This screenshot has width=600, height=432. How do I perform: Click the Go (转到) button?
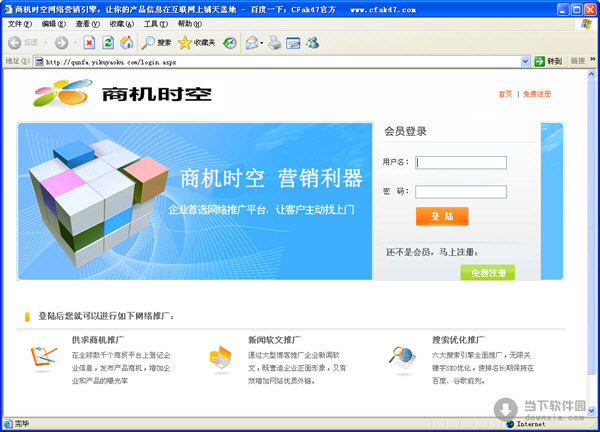point(548,61)
